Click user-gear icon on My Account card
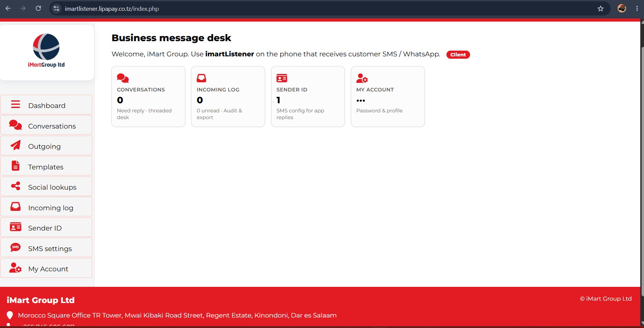Image resolution: width=644 pixels, height=328 pixels. 362,78
